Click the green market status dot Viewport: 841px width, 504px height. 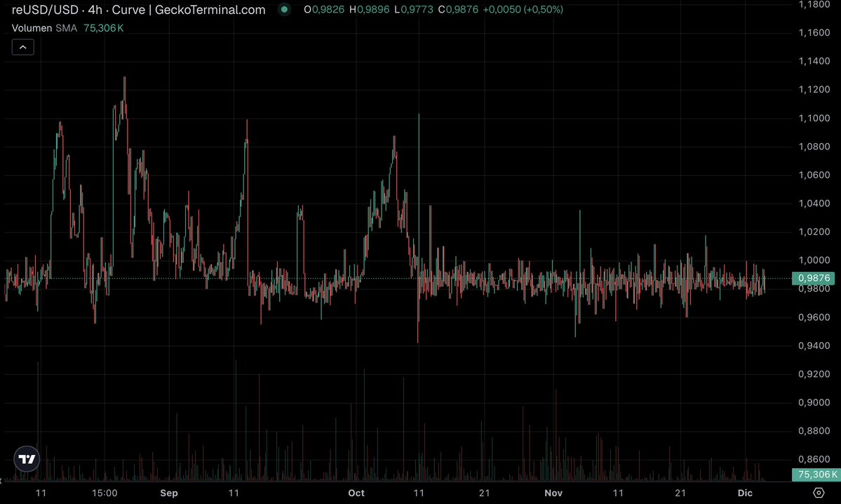pyautogui.click(x=284, y=9)
